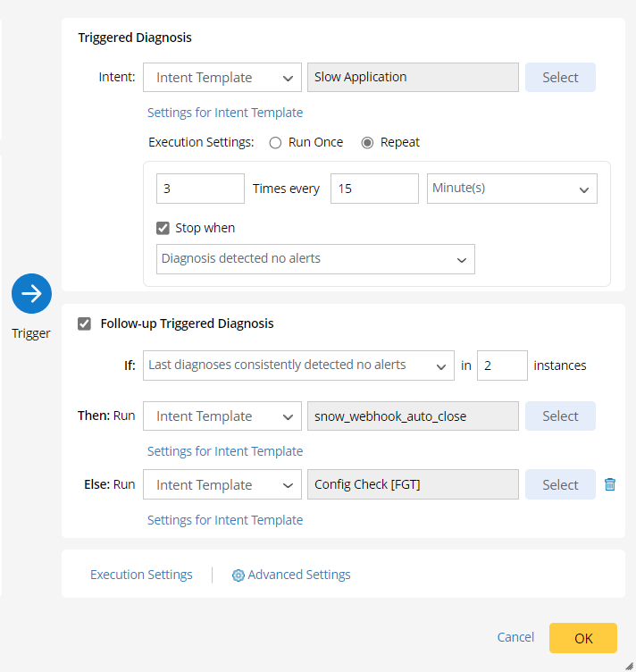The image size is (636, 672).
Task: Open the Else Run Intent Template dropdown
Action: (x=222, y=485)
